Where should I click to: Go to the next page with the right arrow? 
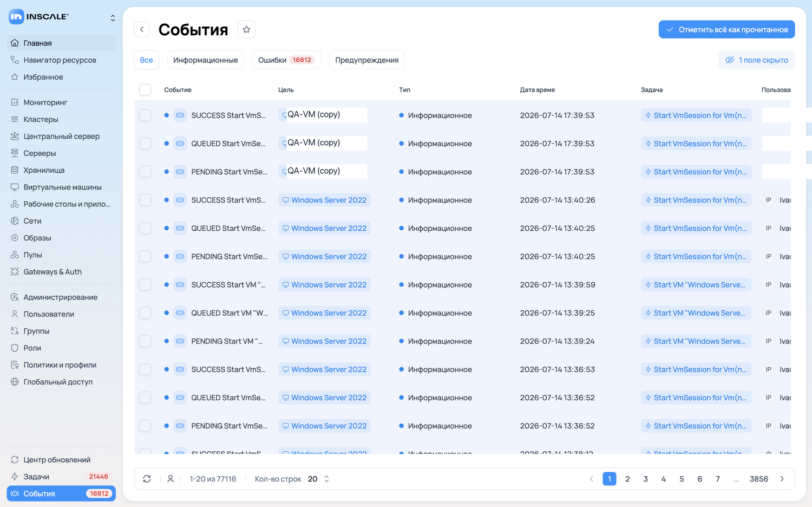click(782, 479)
